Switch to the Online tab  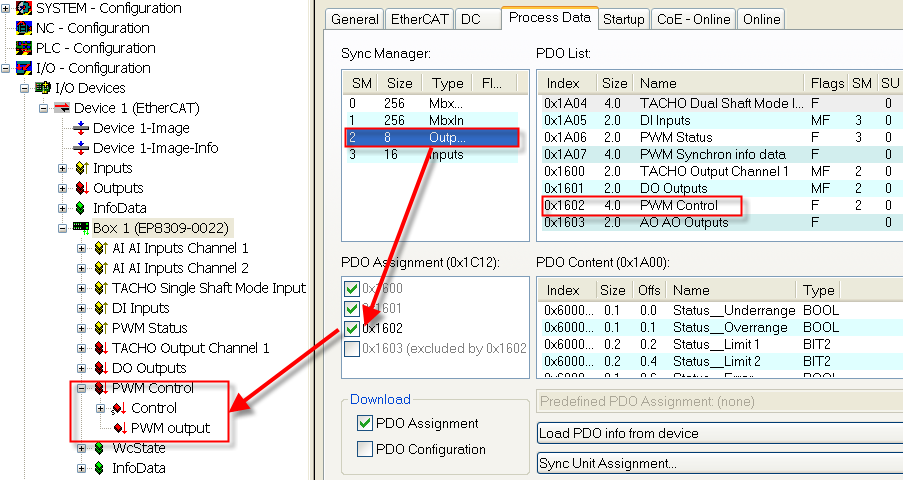[x=761, y=19]
